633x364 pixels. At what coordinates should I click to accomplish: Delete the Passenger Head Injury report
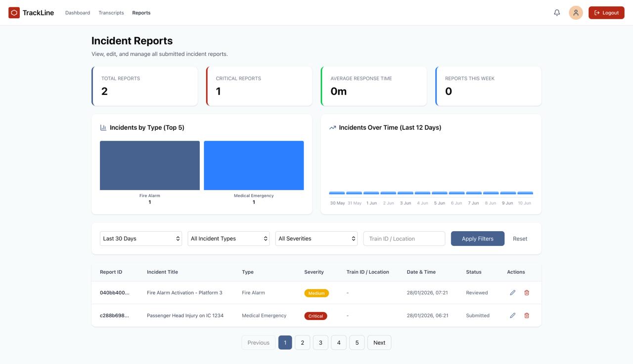[x=527, y=315]
